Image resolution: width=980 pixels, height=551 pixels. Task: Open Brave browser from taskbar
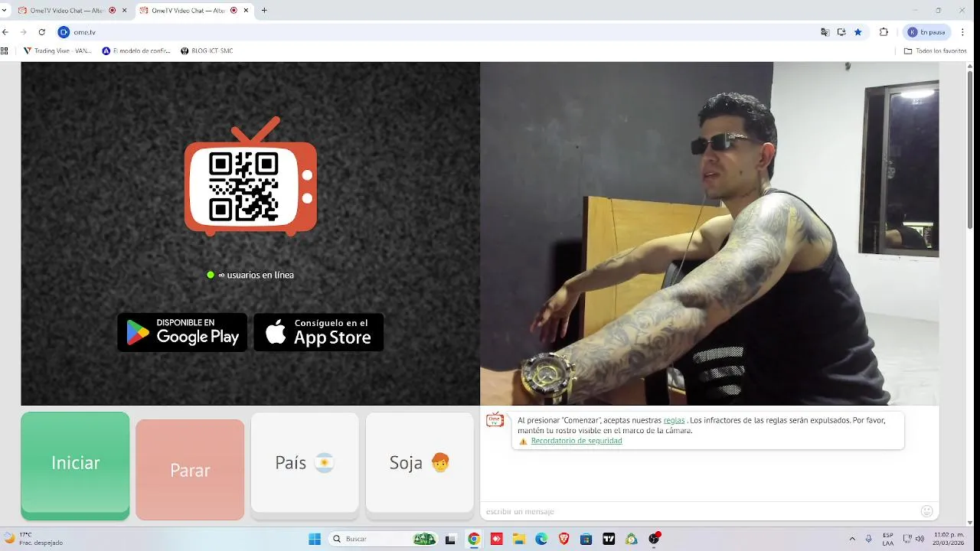click(564, 539)
